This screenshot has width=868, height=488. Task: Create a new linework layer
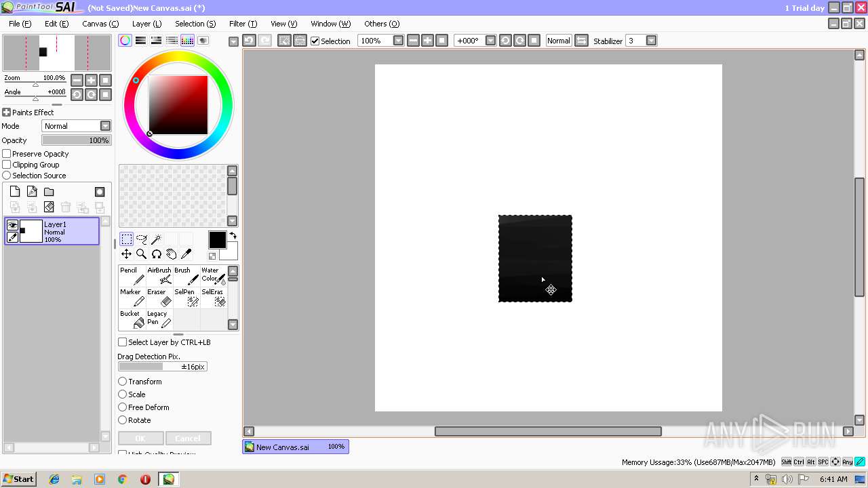(x=32, y=192)
